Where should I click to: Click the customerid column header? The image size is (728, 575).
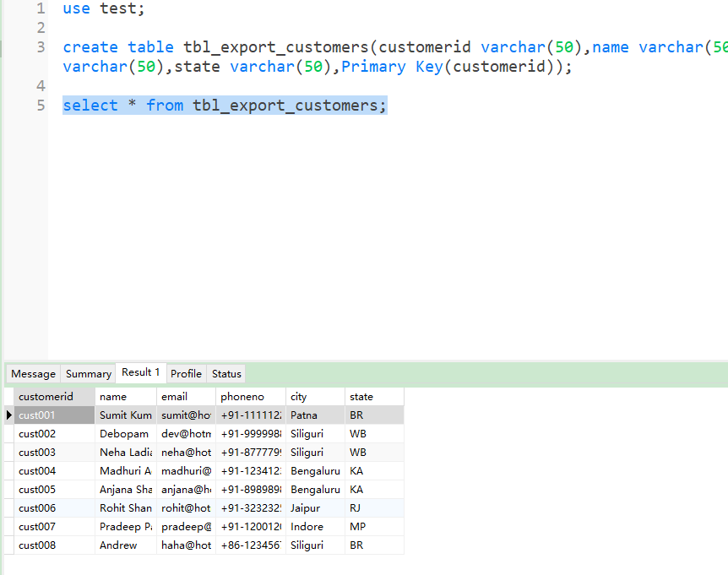[x=54, y=397]
